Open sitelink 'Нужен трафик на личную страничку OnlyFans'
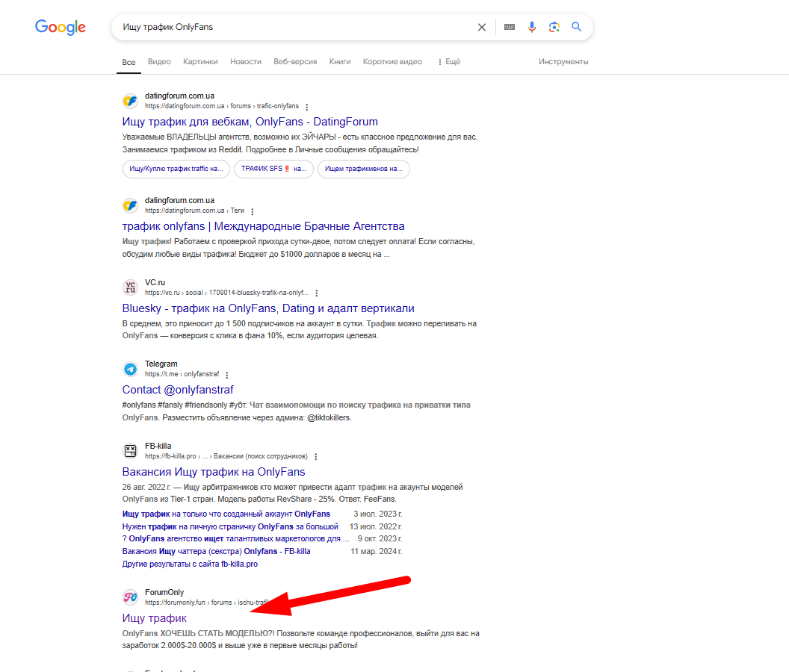The height and width of the screenshot is (672, 789). (x=230, y=526)
